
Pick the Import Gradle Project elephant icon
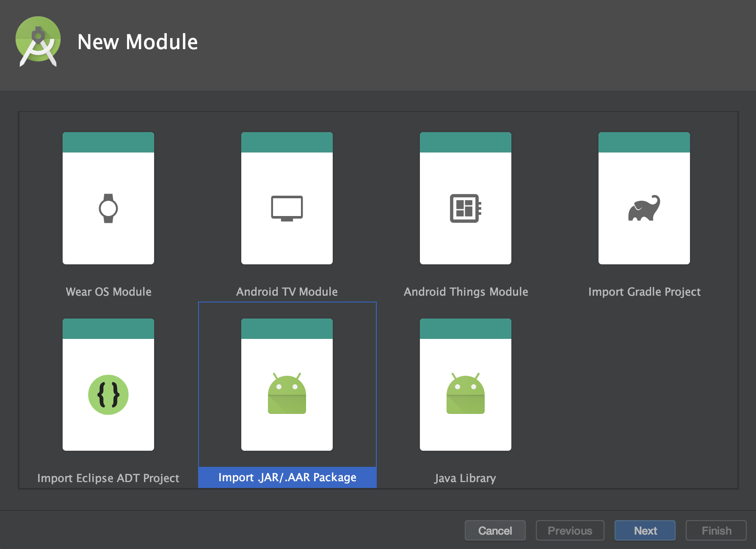[644, 208]
